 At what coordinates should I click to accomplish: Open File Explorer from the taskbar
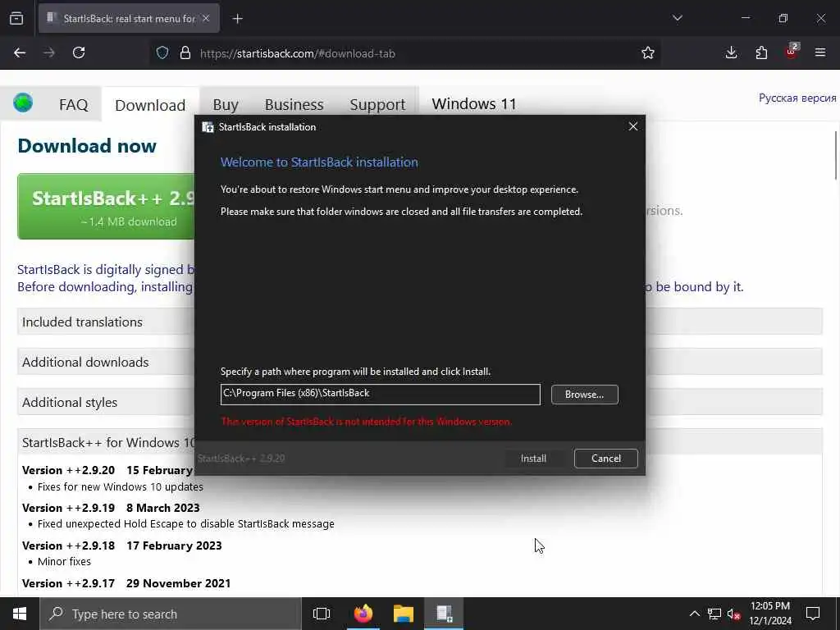point(404,614)
